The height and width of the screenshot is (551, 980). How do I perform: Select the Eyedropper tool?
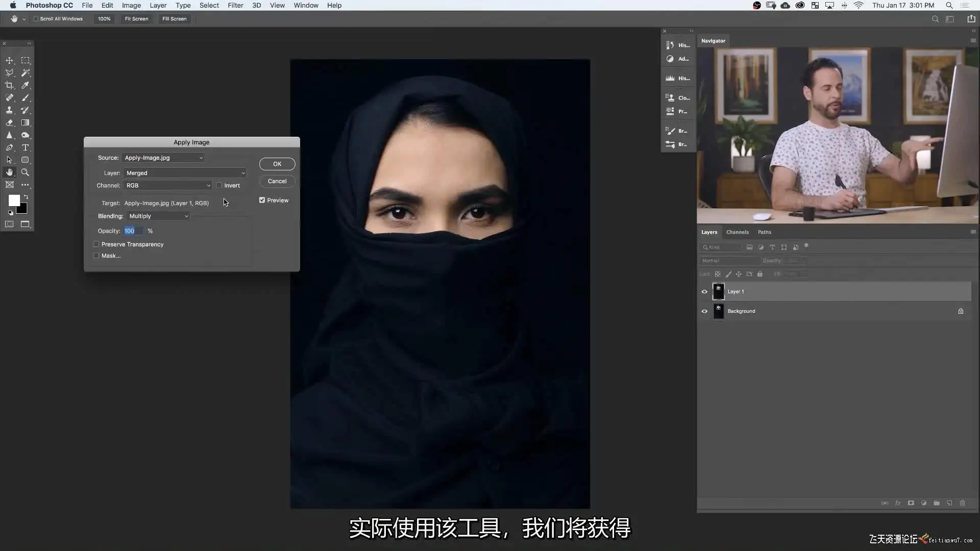25,85
